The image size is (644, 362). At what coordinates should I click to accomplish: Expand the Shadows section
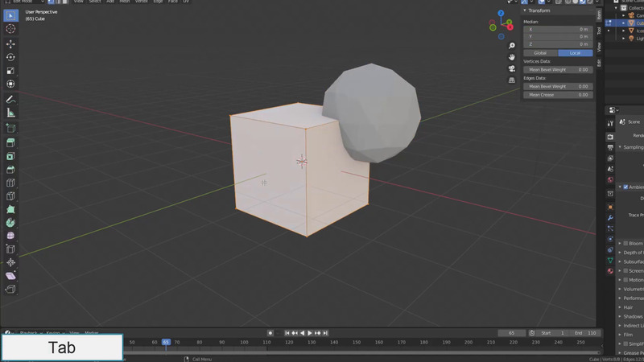click(632, 316)
